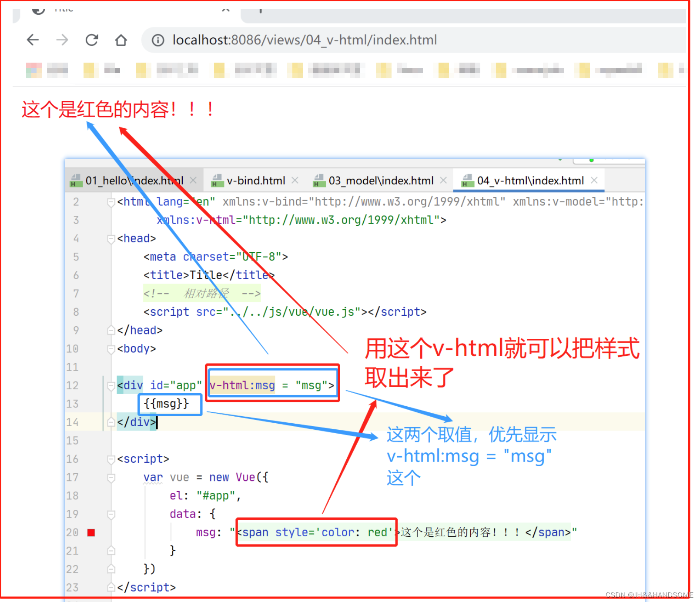Reload the page with the refresh icon
This screenshot has width=700, height=602.
point(92,40)
